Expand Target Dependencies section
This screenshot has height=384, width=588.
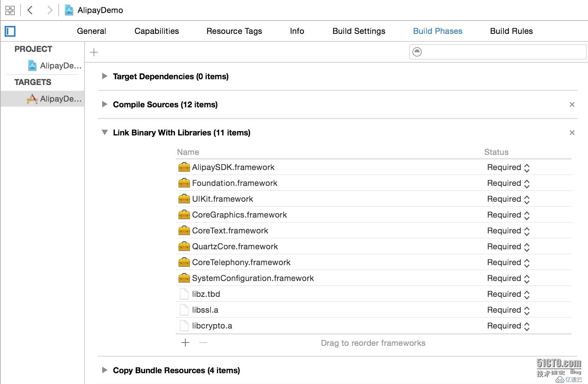pos(105,76)
